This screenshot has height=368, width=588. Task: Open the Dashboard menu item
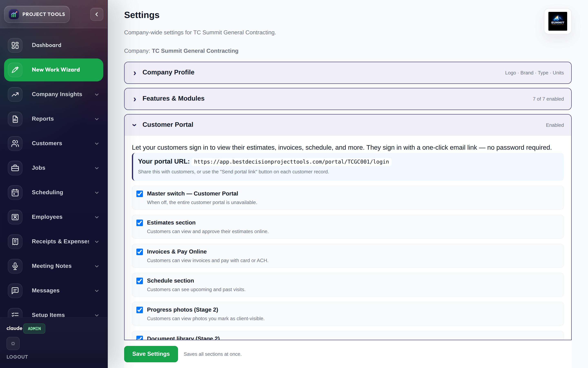[54, 45]
